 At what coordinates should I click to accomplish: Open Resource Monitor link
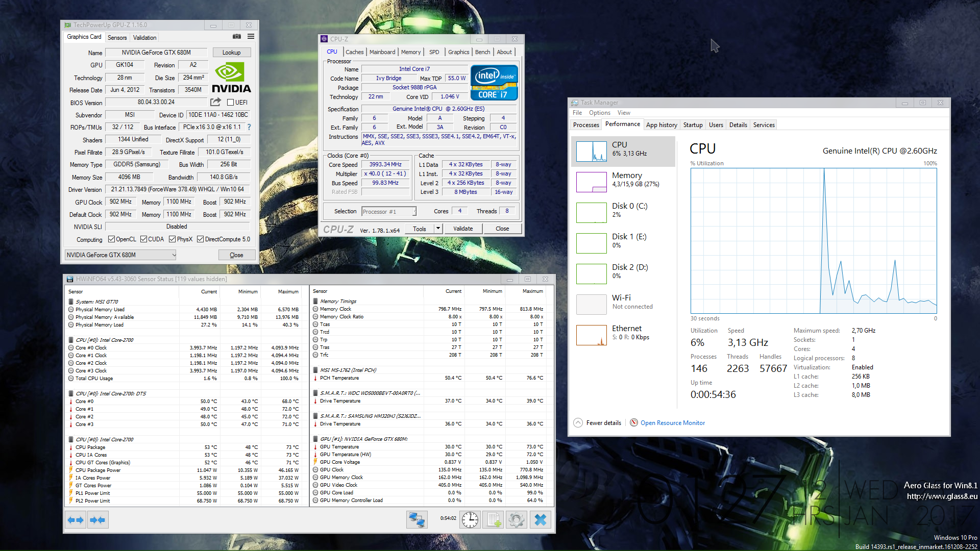[673, 423]
